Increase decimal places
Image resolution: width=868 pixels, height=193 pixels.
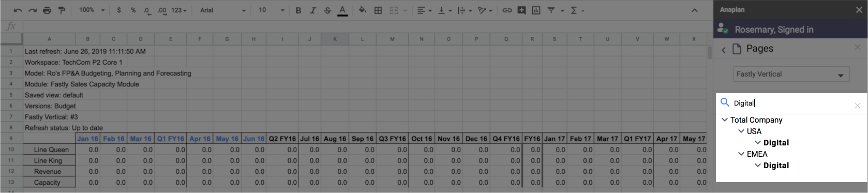pyautogui.click(x=162, y=10)
